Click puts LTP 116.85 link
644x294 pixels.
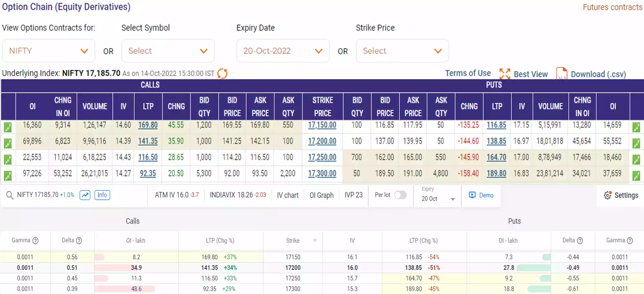click(496, 125)
